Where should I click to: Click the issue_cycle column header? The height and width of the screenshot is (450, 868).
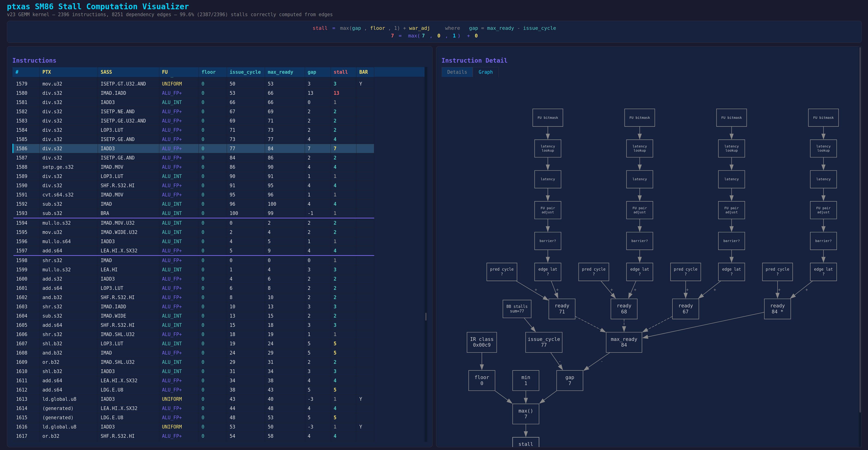[245, 72]
